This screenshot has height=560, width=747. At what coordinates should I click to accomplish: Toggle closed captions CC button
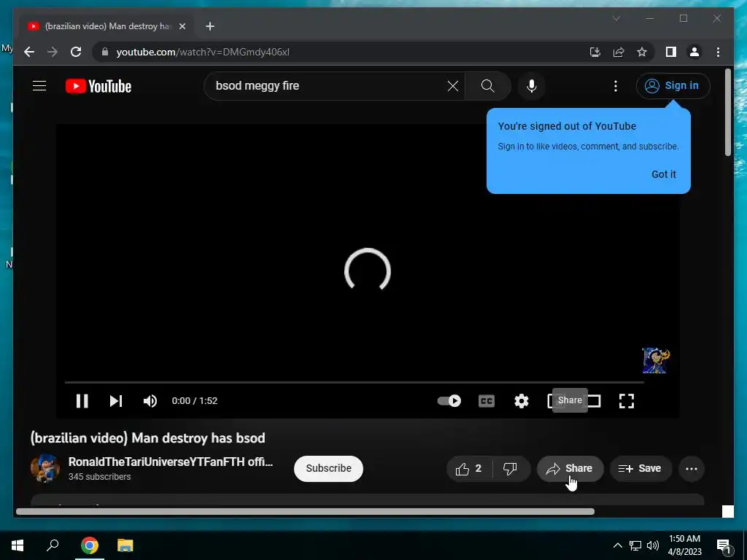click(x=487, y=401)
